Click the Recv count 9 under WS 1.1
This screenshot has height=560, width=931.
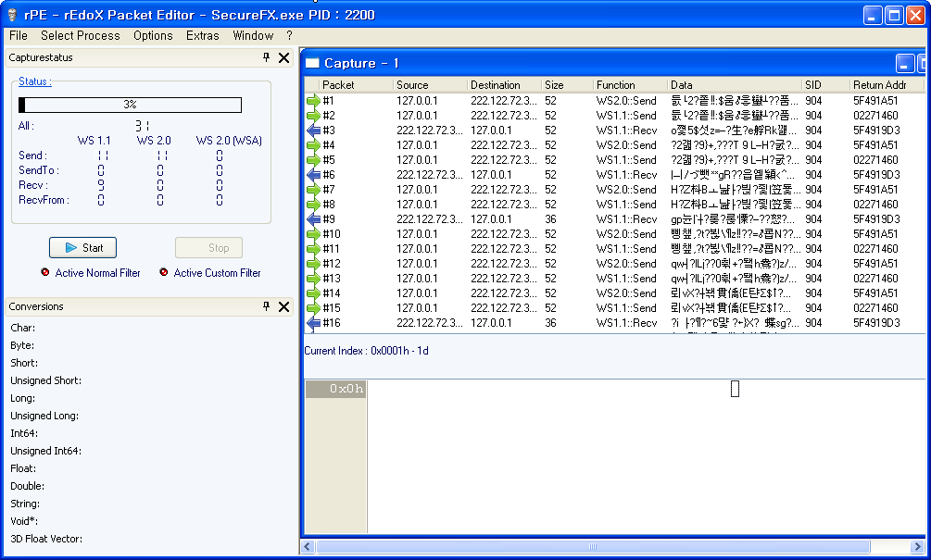pyautogui.click(x=101, y=185)
